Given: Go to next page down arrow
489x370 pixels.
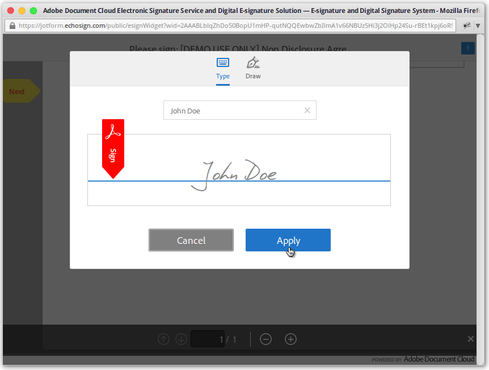Looking at the screenshot, I should [181, 339].
